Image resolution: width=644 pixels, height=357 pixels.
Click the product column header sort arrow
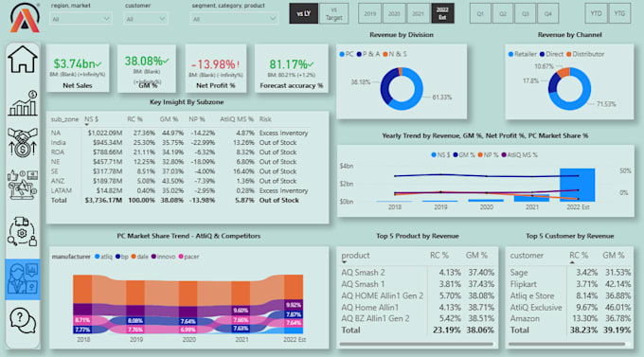click(344, 262)
